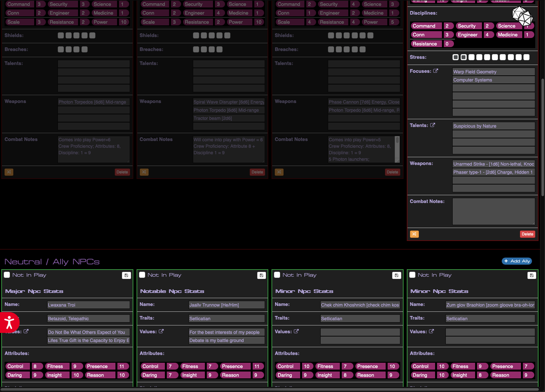Viewport: 545px width, 392px height.
Task: Edit the Combat Notes textarea on the red card
Action: (x=493, y=211)
